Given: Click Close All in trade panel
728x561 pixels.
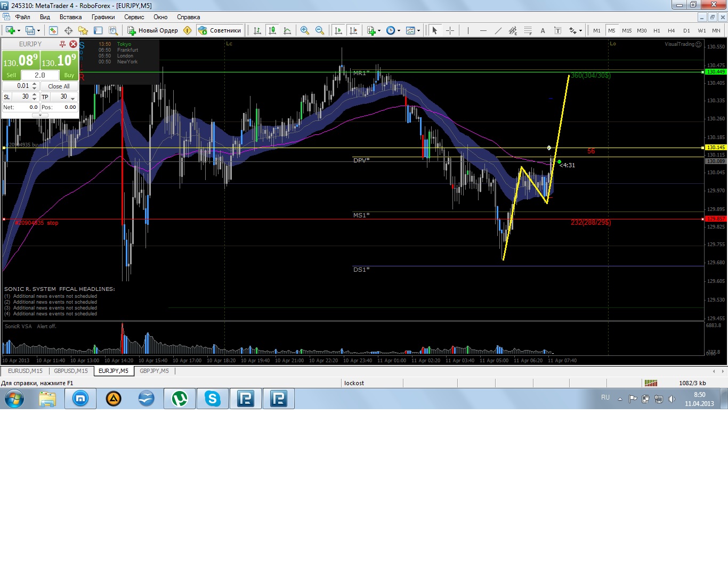Looking at the screenshot, I should click(x=59, y=86).
